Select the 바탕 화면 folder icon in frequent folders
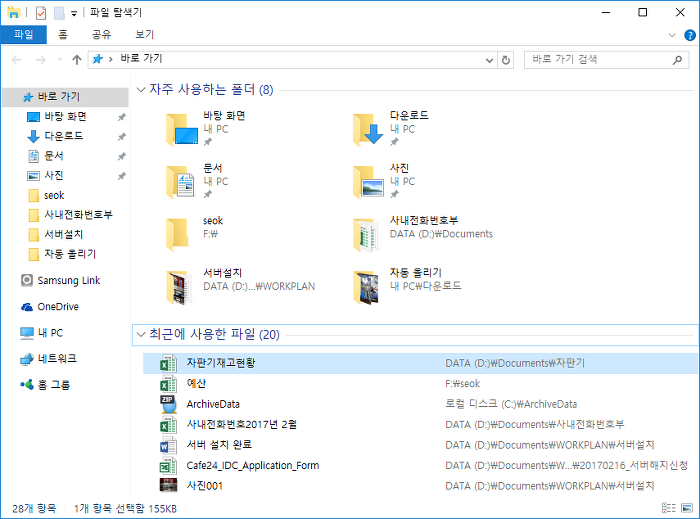The image size is (700, 519). 182,129
